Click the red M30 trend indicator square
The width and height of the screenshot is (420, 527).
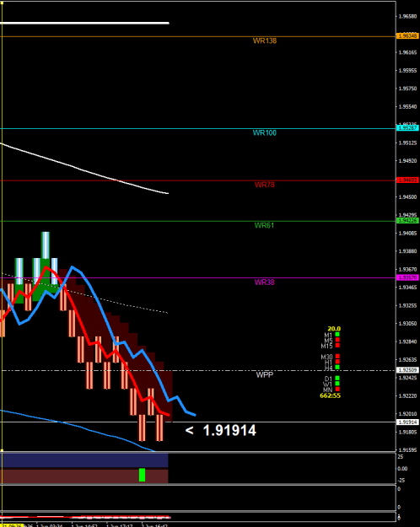[x=337, y=357]
